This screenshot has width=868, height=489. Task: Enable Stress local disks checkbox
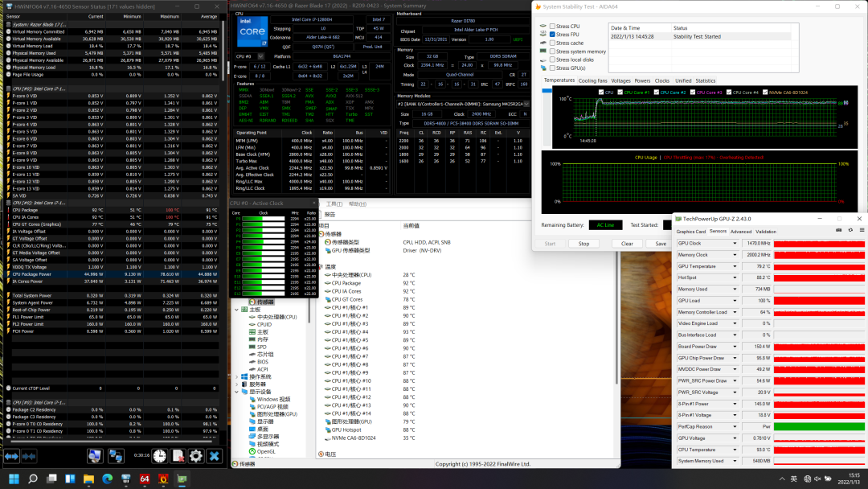point(552,60)
